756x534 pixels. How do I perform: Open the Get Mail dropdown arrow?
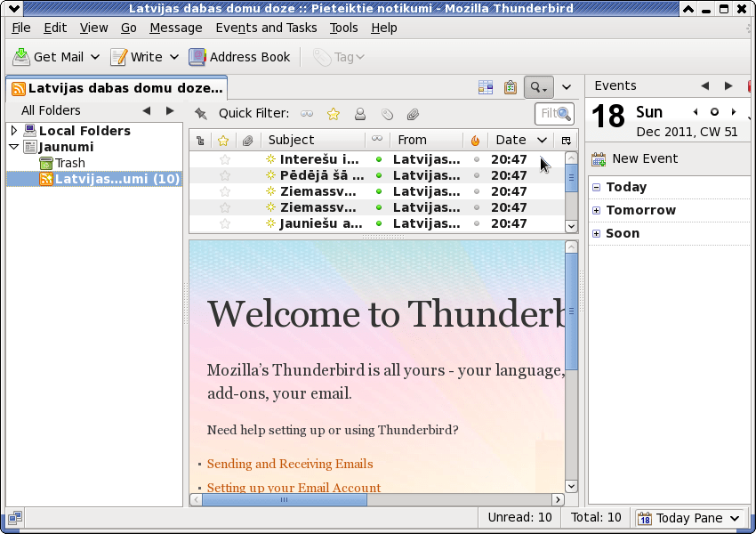pos(95,57)
